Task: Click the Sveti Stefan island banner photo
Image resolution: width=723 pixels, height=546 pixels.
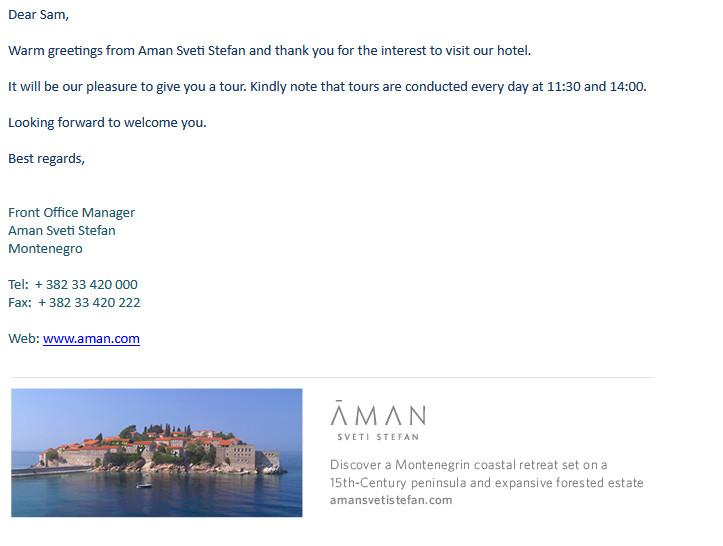Action: pyautogui.click(x=157, y=452)
